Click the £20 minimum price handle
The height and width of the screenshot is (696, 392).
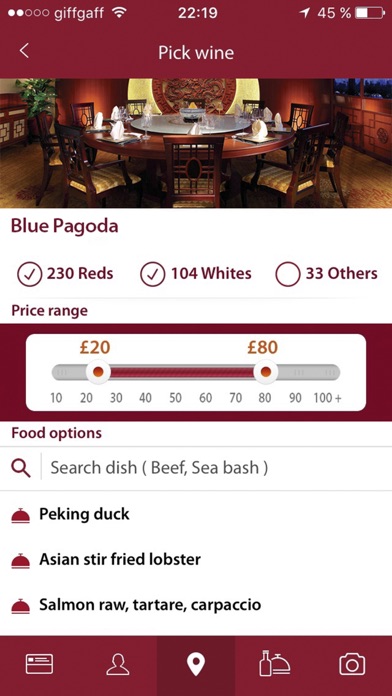pos(98,372)
